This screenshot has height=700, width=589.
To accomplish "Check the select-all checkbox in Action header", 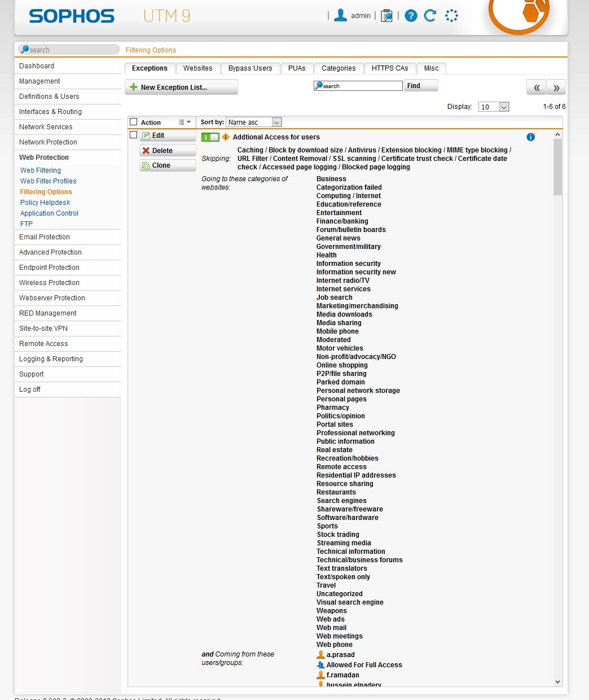I will pyautogui.click(x=134, y=122).
